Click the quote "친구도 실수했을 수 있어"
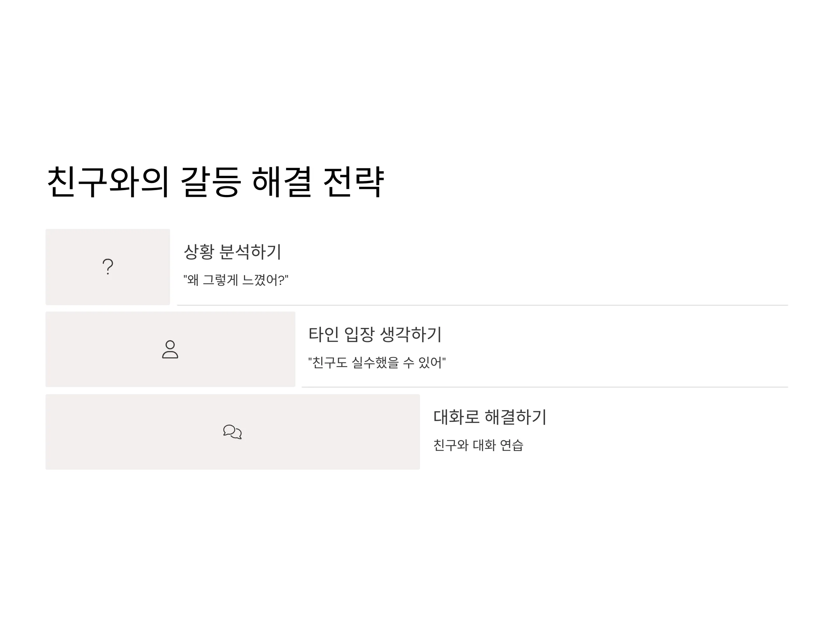840x630 pixels. click(377, 363)
